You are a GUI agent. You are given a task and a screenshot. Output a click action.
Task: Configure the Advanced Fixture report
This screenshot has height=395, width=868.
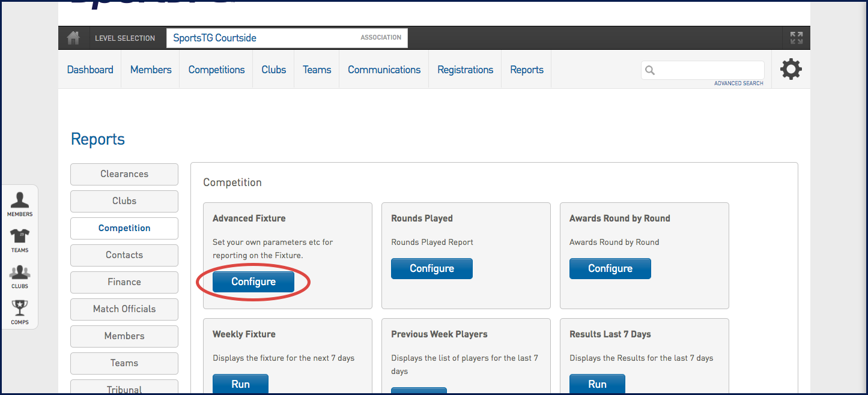click(253, 282)
